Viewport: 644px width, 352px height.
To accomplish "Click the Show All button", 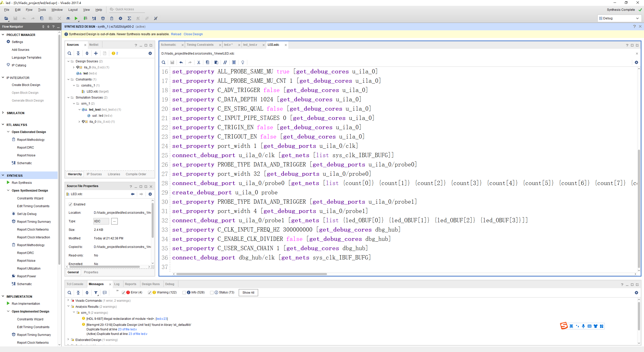I will coord(248,293).
